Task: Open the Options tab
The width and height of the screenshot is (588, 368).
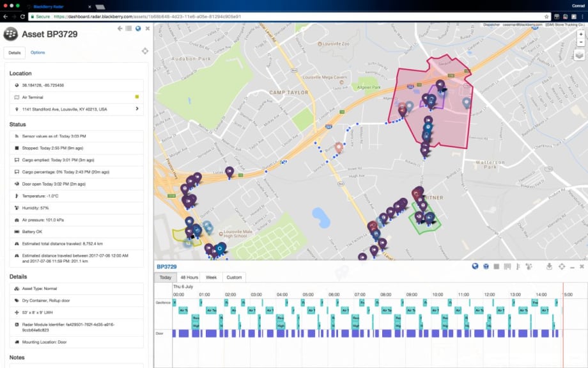Action: click(38, 52)
